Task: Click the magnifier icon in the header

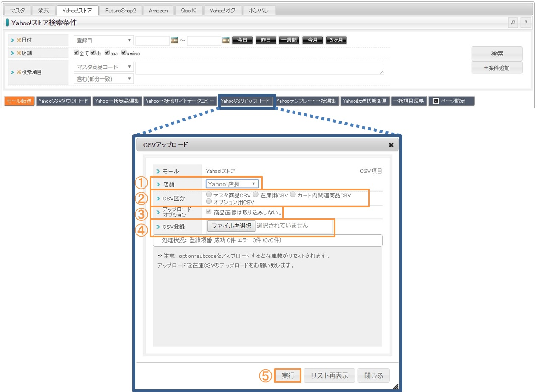Action: (x=513, y=23)
